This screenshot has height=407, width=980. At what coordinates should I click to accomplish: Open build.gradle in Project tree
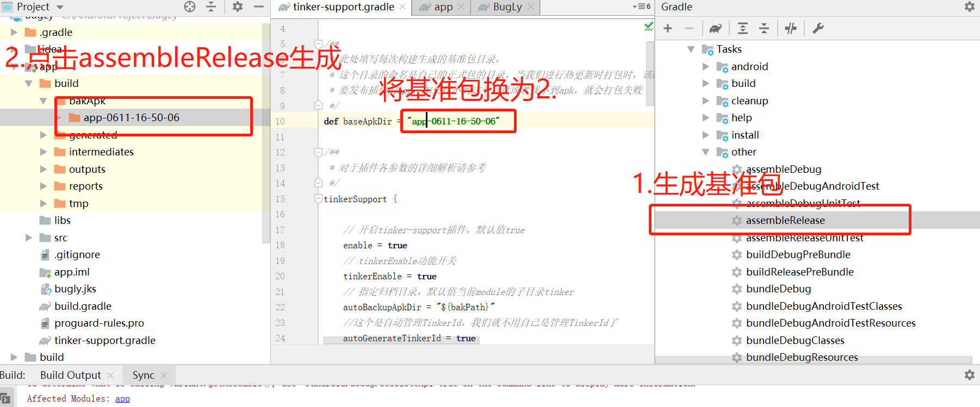[x=83, y=306]
